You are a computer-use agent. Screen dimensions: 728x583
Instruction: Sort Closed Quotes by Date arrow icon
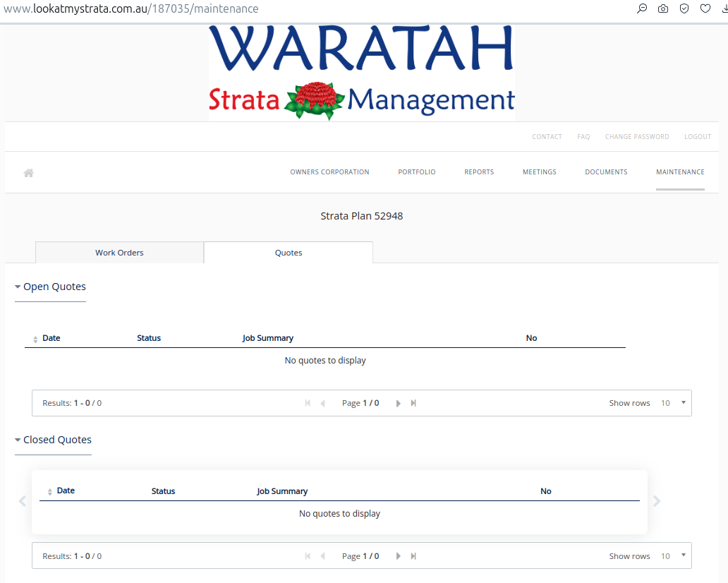pos(49,492)
